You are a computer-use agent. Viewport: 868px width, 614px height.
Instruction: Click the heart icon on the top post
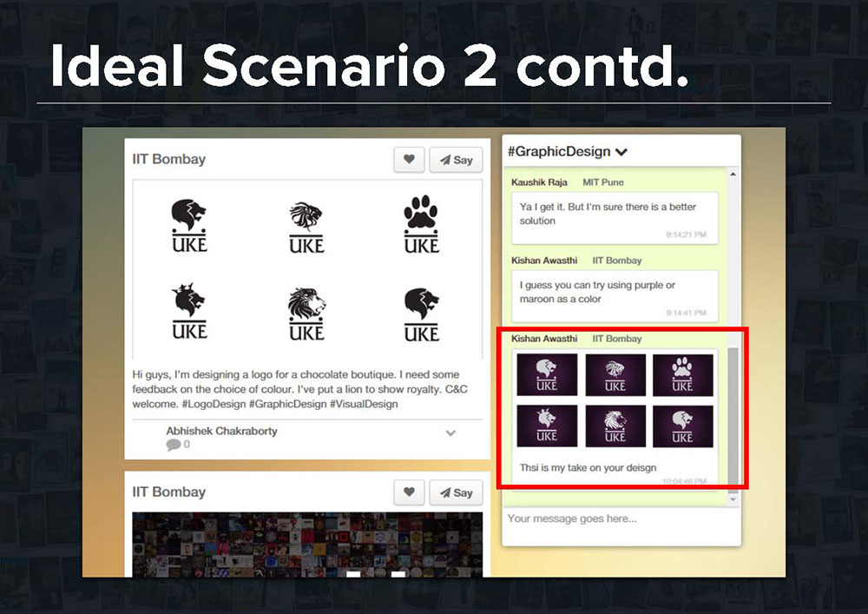click(409, 160)
